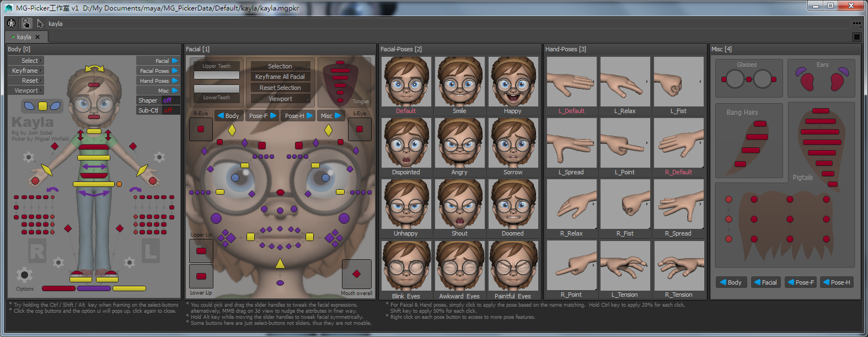Toggle the Shaper off switch
868x337 pixels.
(x=168, y=100)
